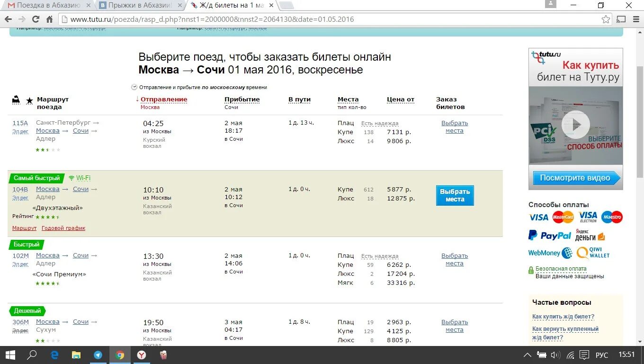The width and height of the screenshot is (644, 364).
Task: Sort by В пути column header
Action: pos(299,100)
